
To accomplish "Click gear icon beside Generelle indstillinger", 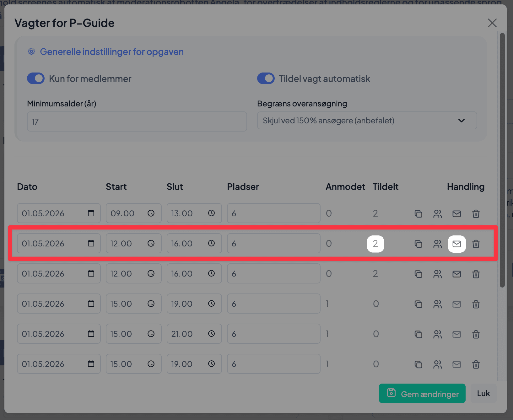I will pos(31,51).
